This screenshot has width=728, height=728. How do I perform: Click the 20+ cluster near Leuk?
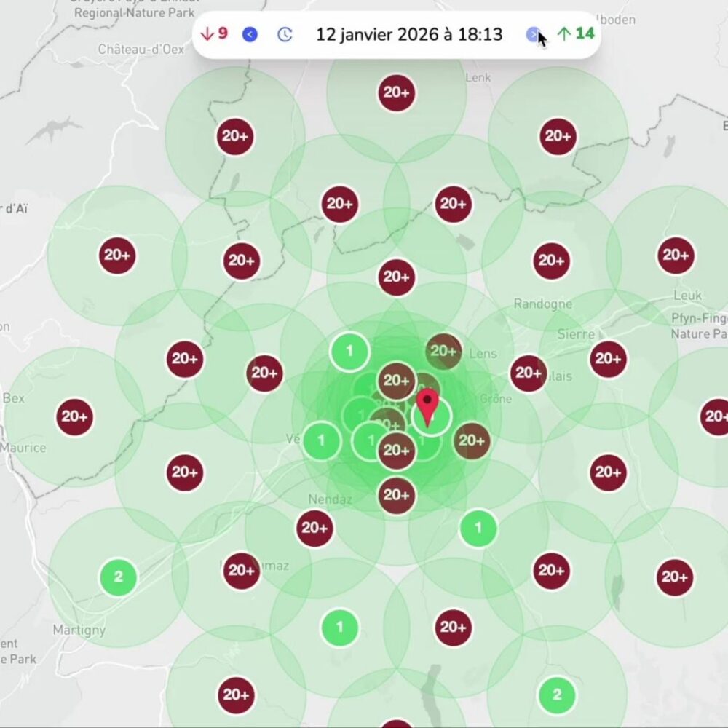(x=675, y=256)
